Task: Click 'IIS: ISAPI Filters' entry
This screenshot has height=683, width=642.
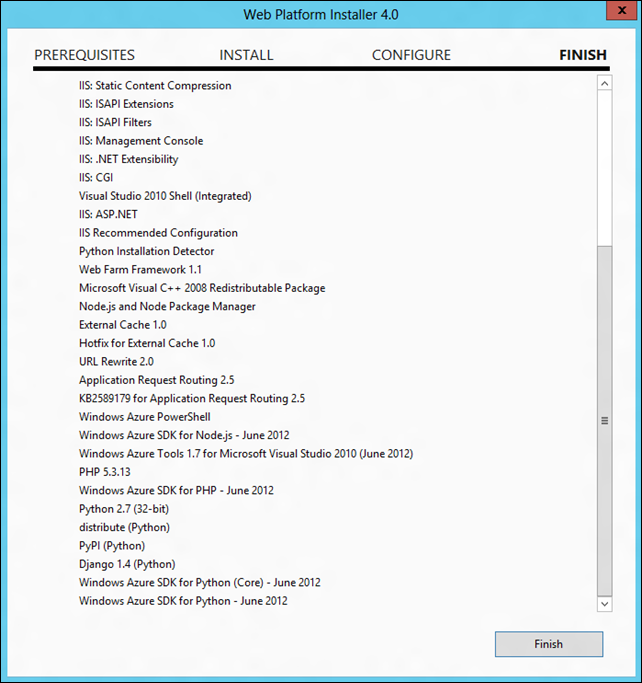Action: point(115,122)
